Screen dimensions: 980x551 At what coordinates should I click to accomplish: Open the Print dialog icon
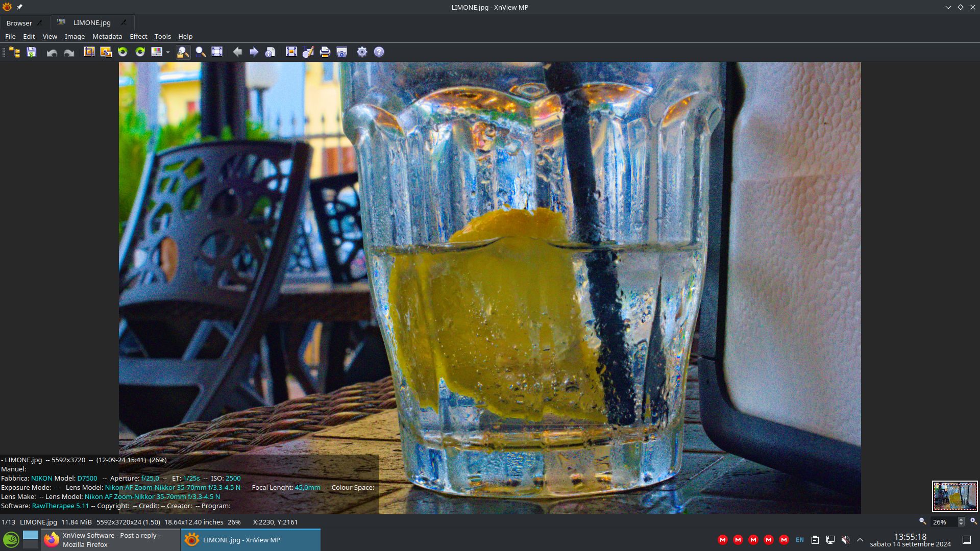(x=325, y=52)
